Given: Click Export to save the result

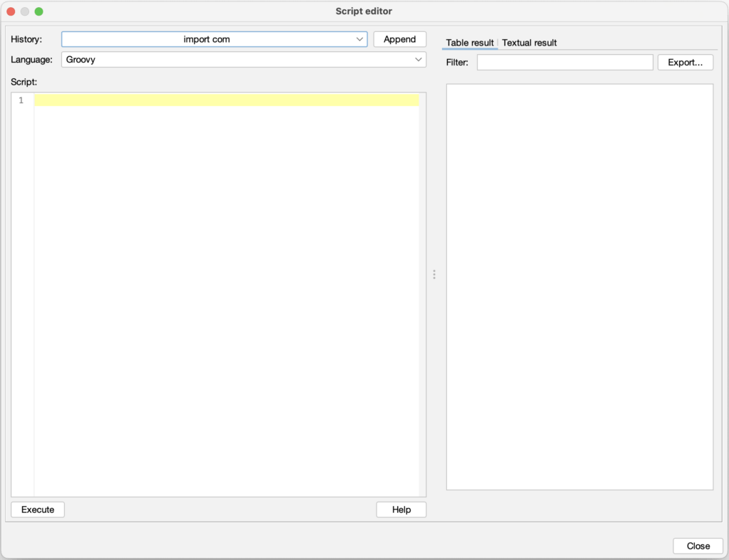Looking at the screenshot, I should coord(685,62).
